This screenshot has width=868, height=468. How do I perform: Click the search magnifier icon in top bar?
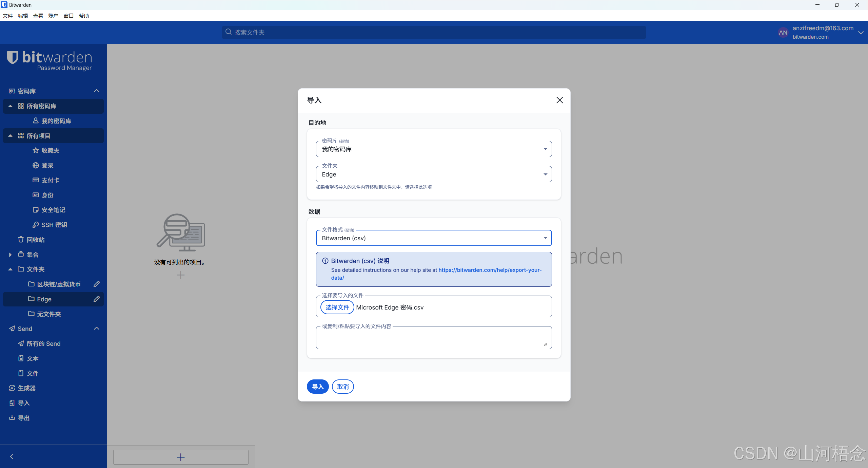click(x=229, y=32)
